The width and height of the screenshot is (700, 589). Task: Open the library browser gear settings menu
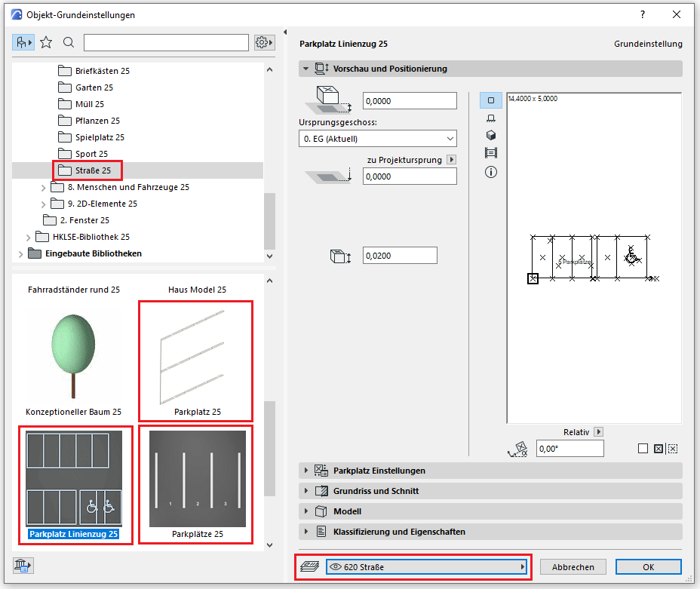point(263,42)
